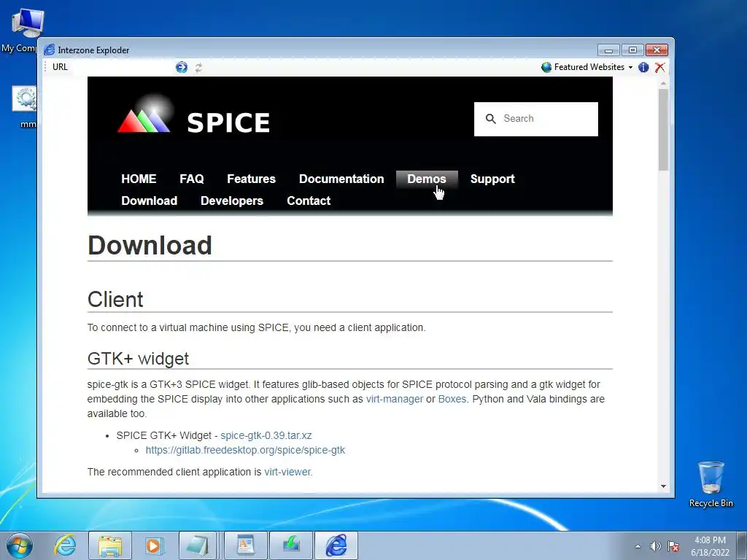Image resolution: width=747 pixels, height=560 pixels.
Task: Download spice-gtk-0.39.tar.xz link
Action: pyautogui.click(x=266, y=436)
